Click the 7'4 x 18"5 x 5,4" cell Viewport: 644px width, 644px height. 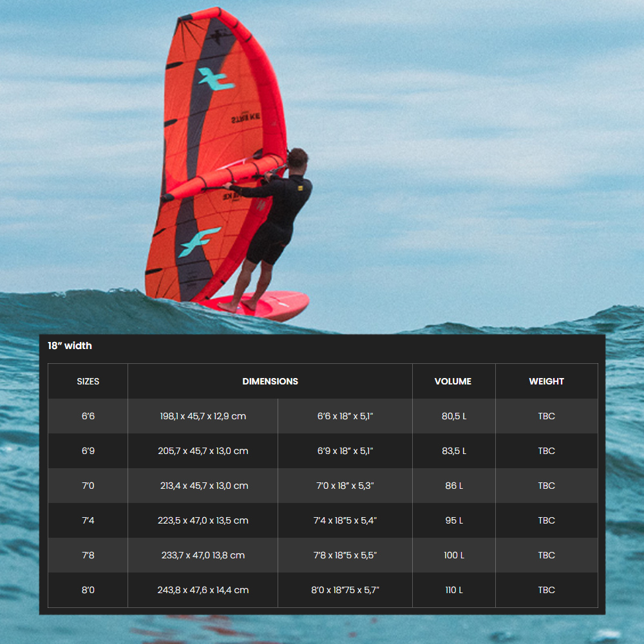click(x=345, y=520)
